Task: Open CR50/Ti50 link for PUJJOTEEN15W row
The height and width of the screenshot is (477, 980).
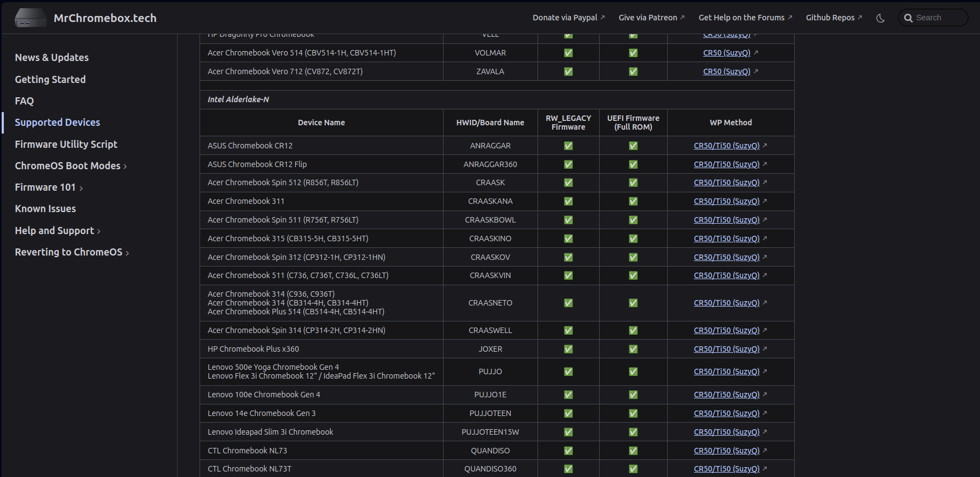Action: click(x=727, y=432)
